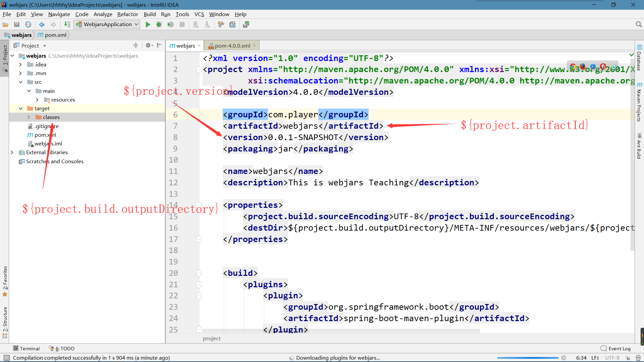Run the WebjarsApplication configuration
The image size is (644, 362).
[148, 24]
